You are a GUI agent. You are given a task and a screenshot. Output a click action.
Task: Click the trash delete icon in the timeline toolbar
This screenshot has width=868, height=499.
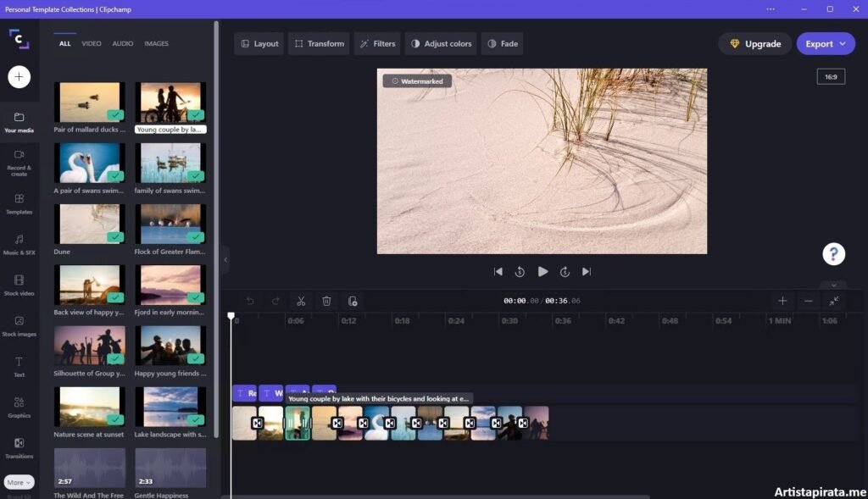tap(327, 301)
